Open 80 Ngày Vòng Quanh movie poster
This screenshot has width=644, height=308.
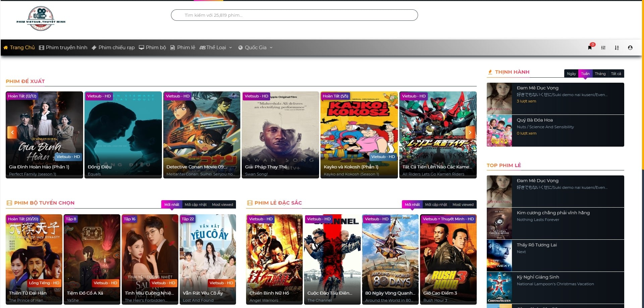(x=390, y=259)
